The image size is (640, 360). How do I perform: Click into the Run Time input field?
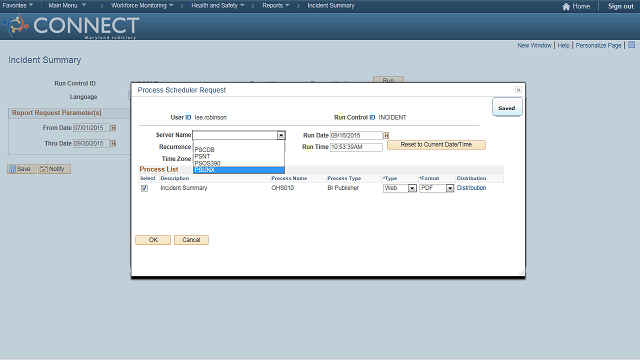pyautogui.click(x=356, y=147)
